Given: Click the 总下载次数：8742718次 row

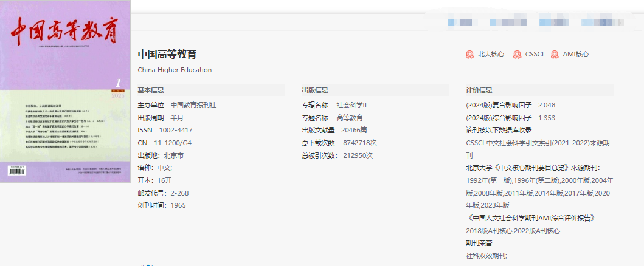Looking at the screenshot, I should (x=340, y=143).
